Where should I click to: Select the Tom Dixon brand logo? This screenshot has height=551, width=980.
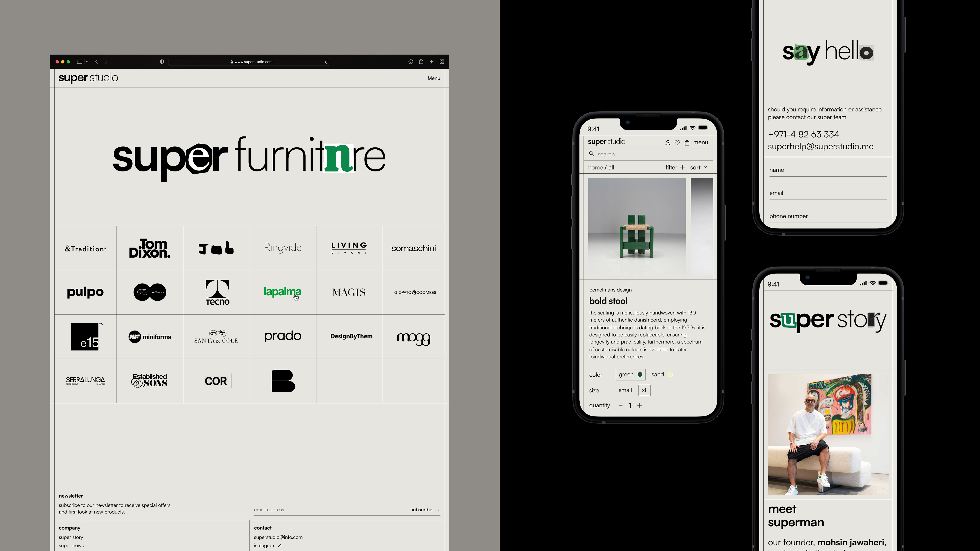(150, 248)
